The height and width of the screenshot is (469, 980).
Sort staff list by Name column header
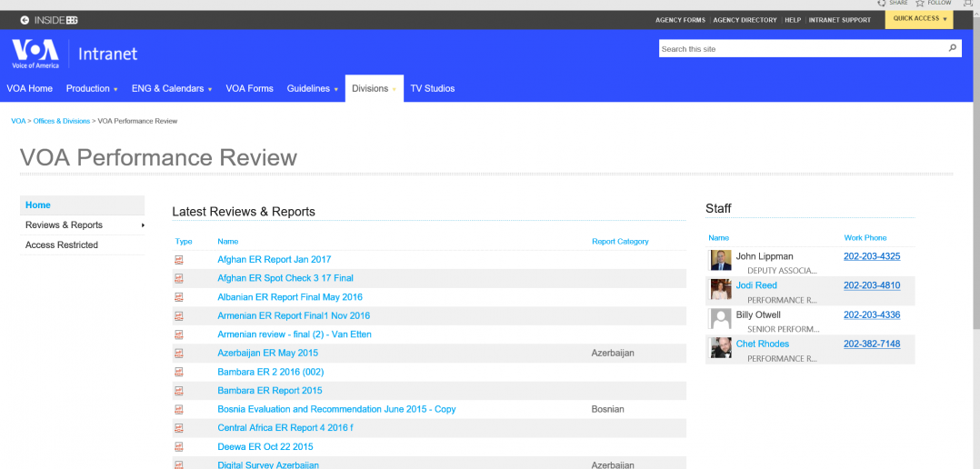[718, 238]
